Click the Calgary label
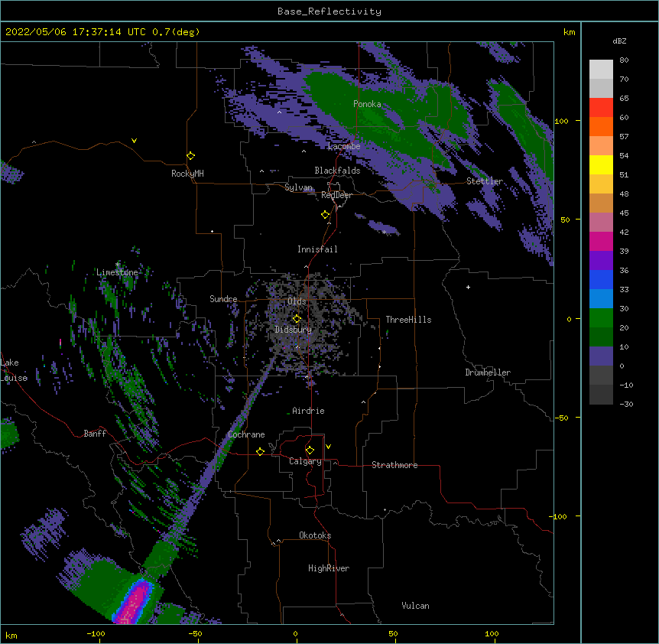This screenshot has height=644, width=659. pos(305,461)
